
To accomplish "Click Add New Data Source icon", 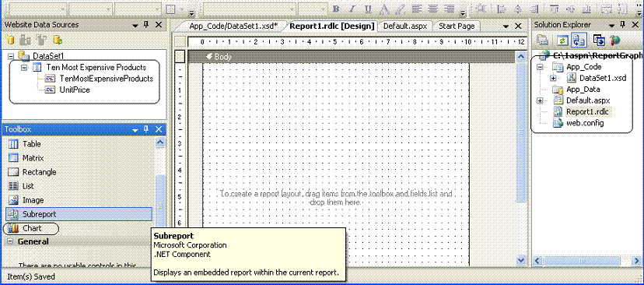I will (9, 40).
